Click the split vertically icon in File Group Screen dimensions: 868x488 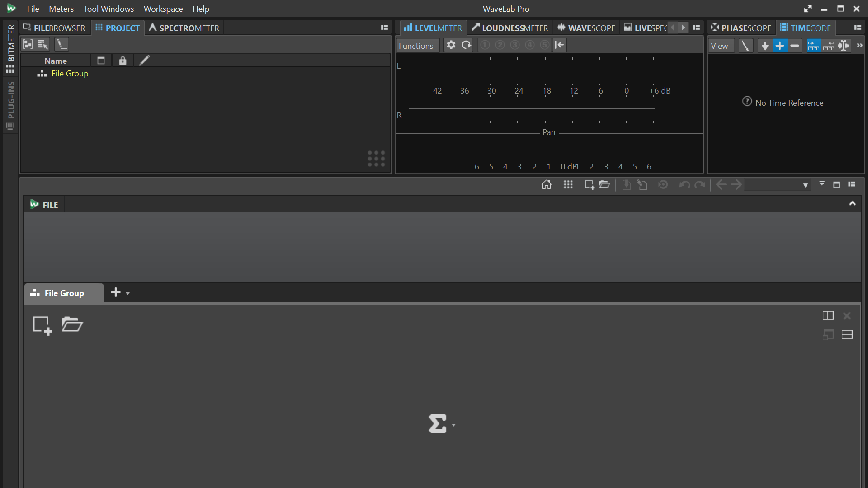click(828, 316)
